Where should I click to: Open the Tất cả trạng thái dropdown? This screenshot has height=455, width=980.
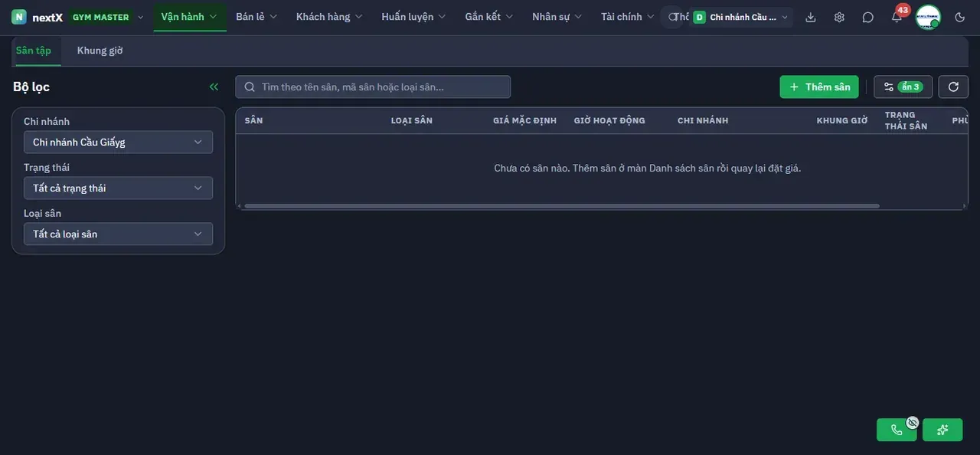coord(118,188)
